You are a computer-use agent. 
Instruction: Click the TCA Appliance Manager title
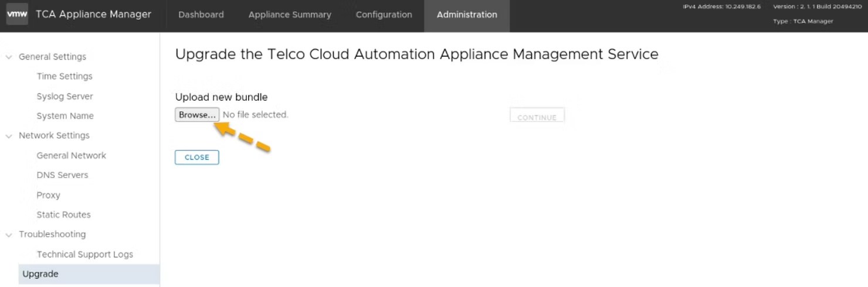[93, 15]
